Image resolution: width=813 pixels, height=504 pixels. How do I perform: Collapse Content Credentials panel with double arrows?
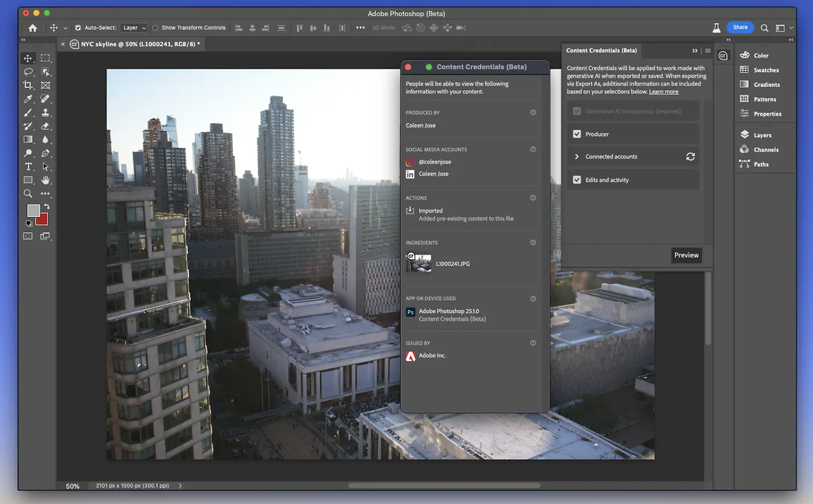coord(695,51)
